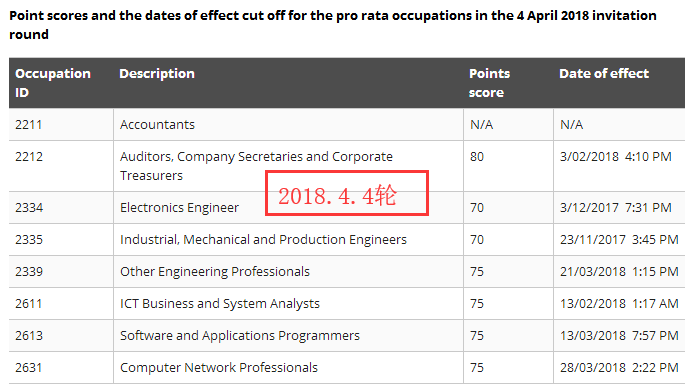Select Auditors, Company Secretaries and Corporate Treasurers
The height and width of the screenshot is (392, 697).
256,166
